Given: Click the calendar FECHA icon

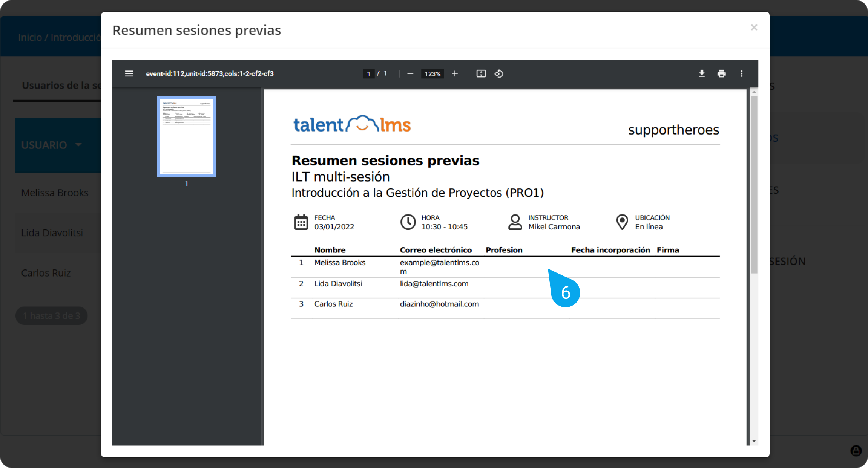Looking at the screenshot, I should click(301, 222).
